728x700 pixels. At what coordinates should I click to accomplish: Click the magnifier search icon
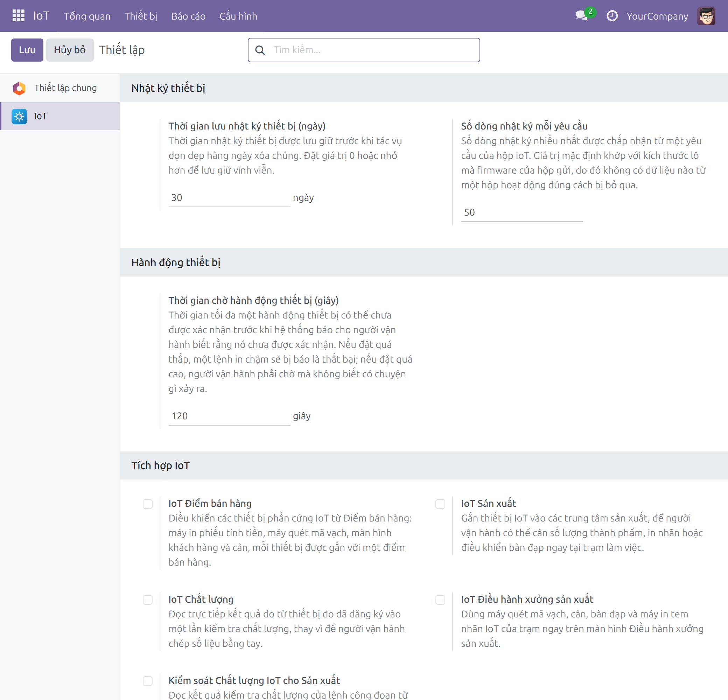260,50
